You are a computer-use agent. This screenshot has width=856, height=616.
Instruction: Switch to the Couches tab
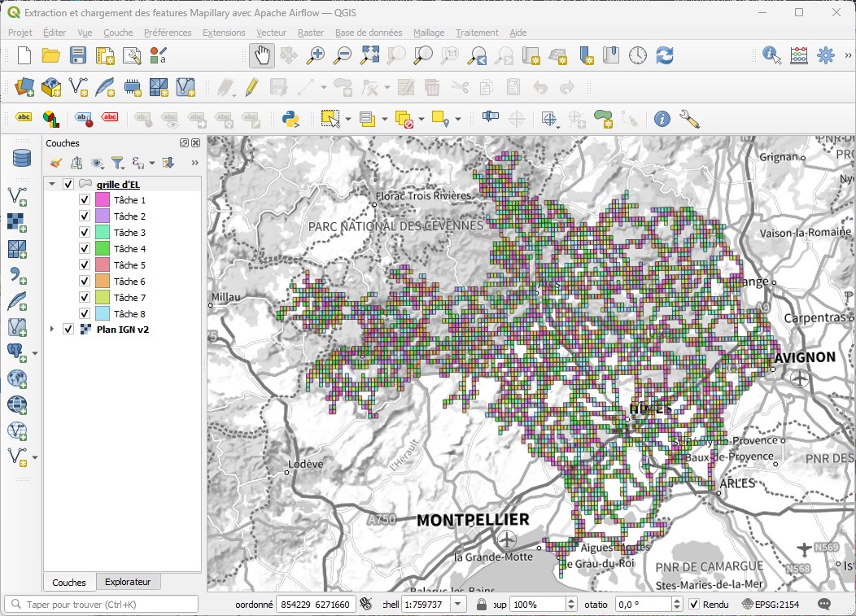coord(69,582)
